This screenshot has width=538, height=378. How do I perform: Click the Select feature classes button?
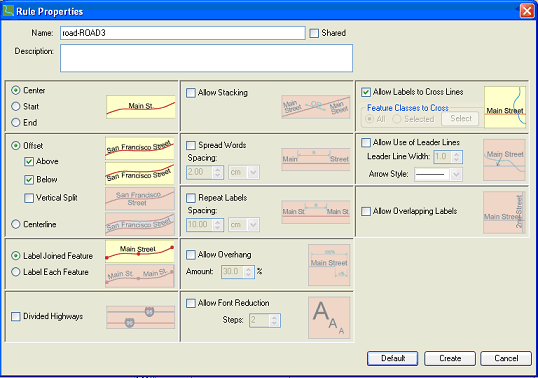(x=460, y=119)
